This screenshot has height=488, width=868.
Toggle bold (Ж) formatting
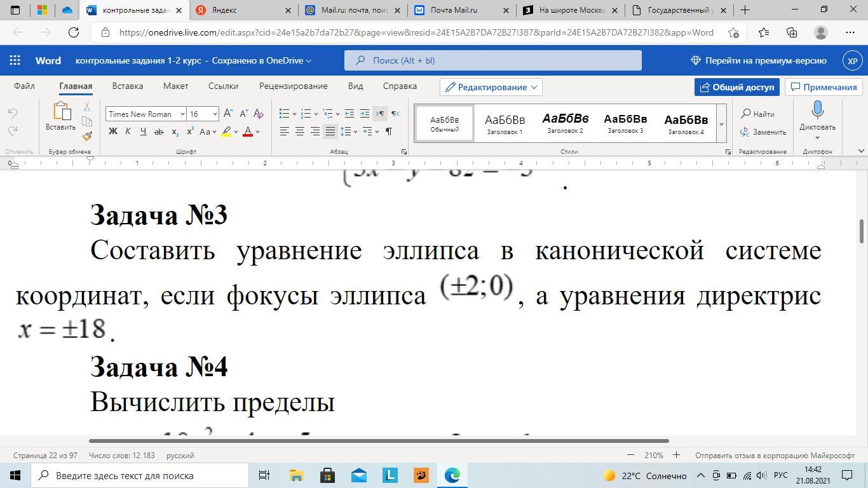(113, 132)
